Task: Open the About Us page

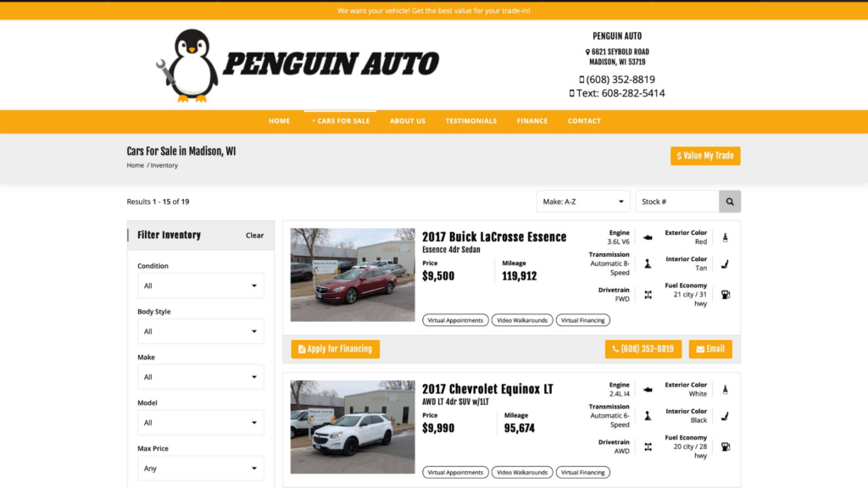Action: [408, 120]
